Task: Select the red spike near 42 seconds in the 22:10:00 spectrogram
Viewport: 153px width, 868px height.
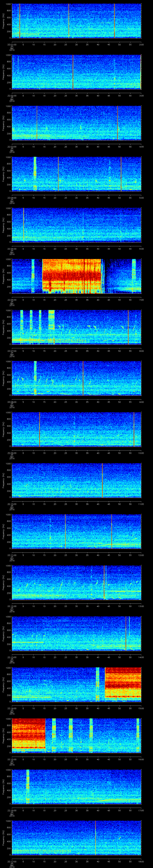Action: pyautogui.click(x=102, y=480)
